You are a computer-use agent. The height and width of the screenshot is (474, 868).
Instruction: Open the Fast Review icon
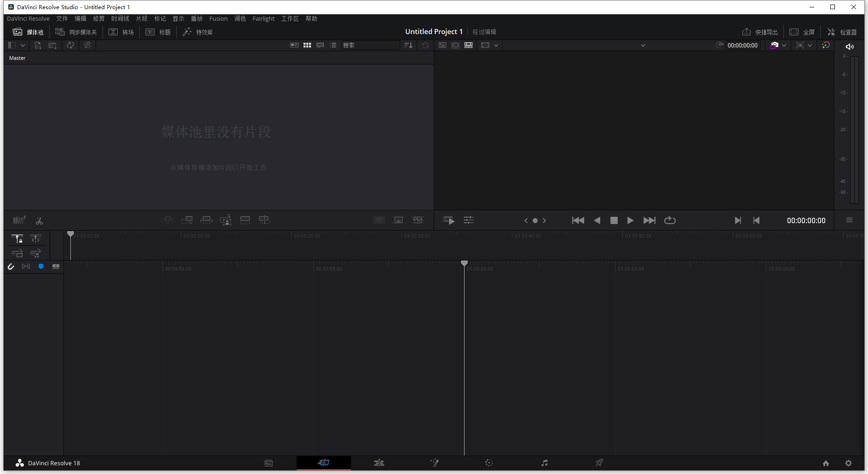point(448,220)
